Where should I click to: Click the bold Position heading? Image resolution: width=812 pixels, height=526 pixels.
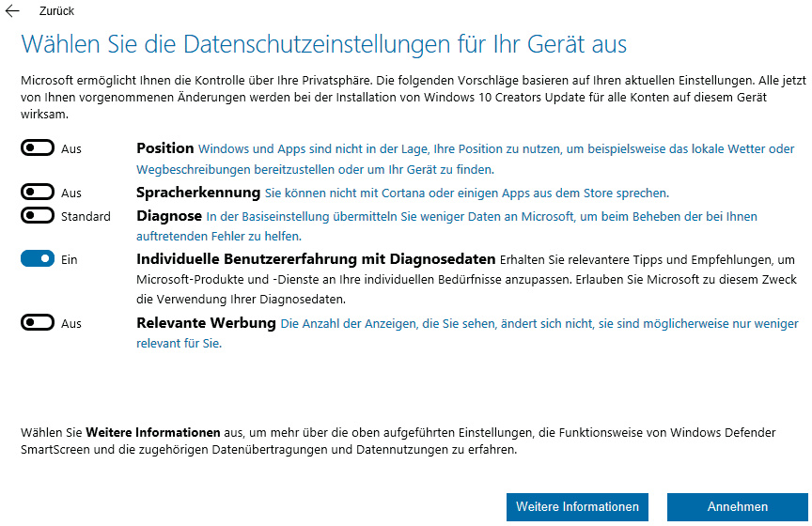pyautogui.click(x=164, y=148)
